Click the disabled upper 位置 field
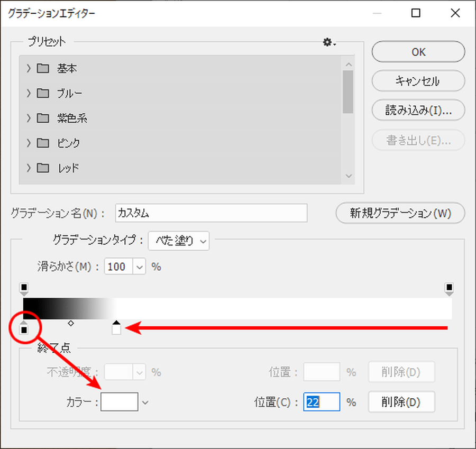 (x=322, y=372)
